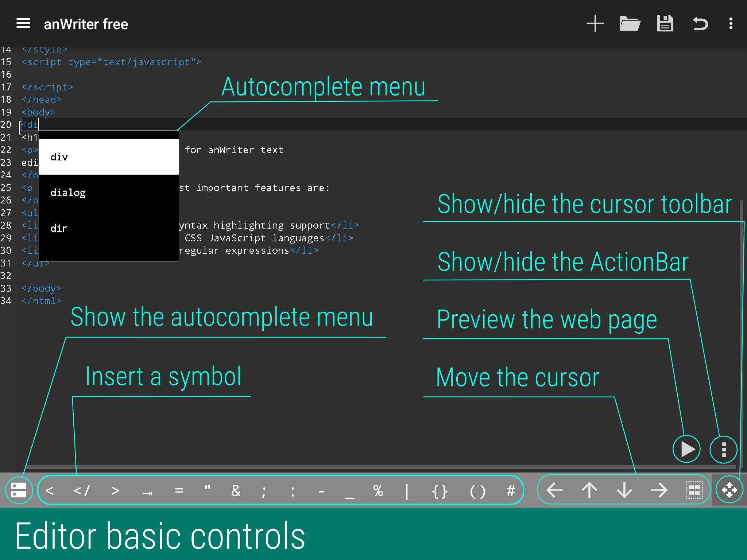Open the hamburger navigation menu

coord(23,24)
